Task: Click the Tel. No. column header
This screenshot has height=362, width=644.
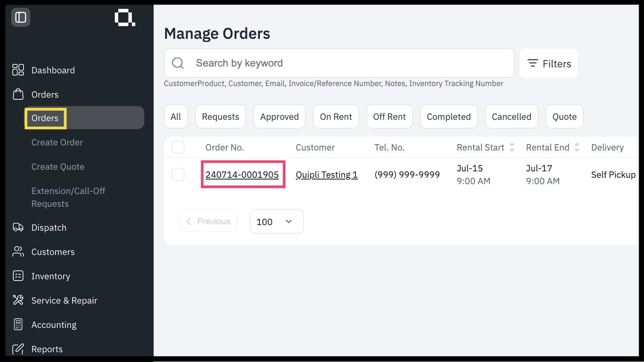Action: tap(390, 148)
